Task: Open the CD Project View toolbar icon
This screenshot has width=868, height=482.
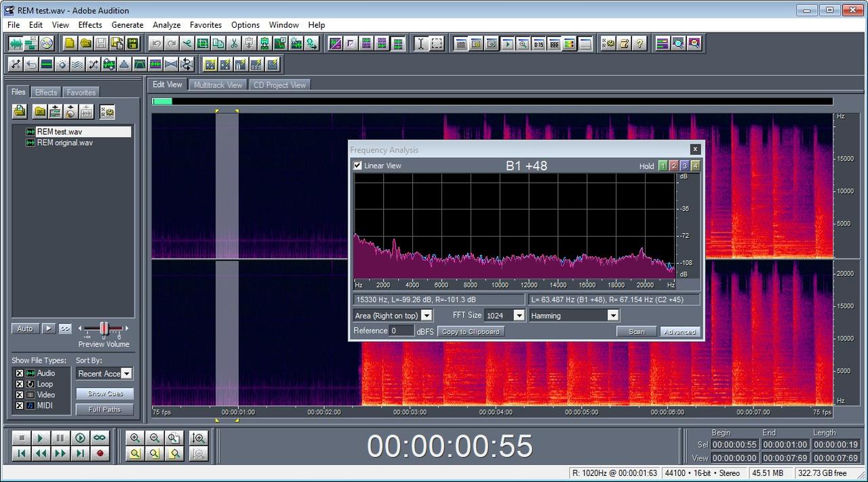Action: pyautogui.click(x=47, y=43)
